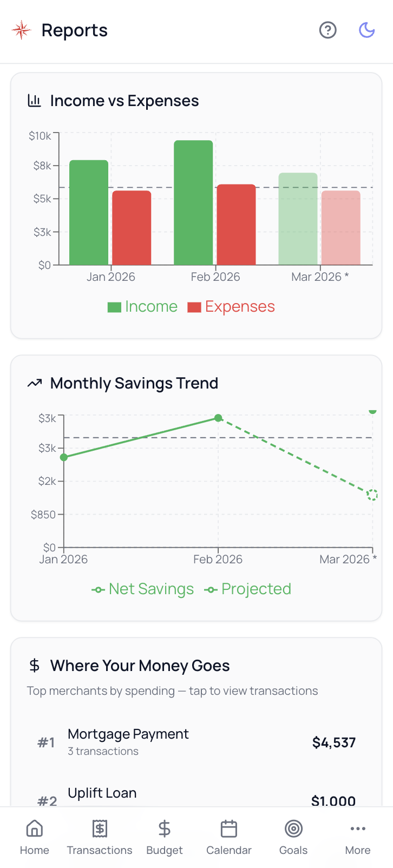Screen dimensions: 393x868
Task: Expand the More menu
Action: click(358, 837)
